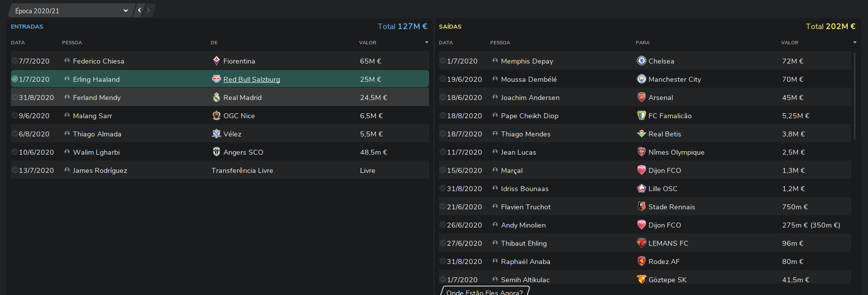Screen dimensions: 868x295
Task: Open Red Bull Salzburg club link
Action: (x=252, y=79)
